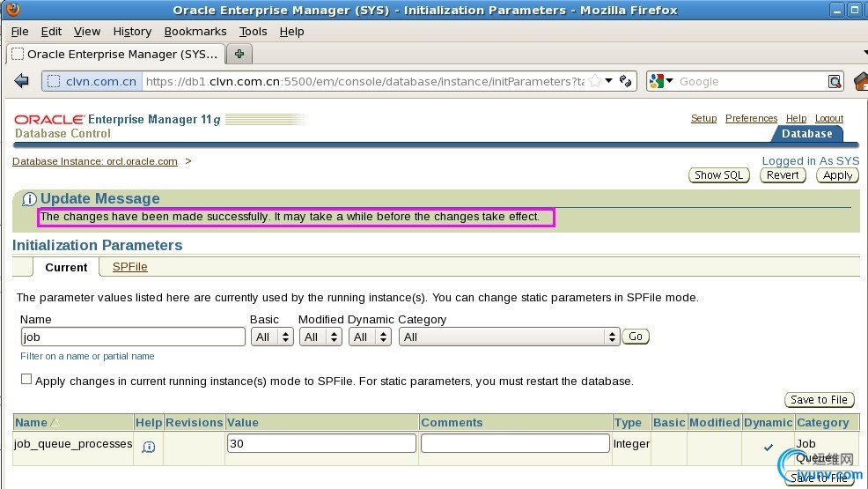Click the Database tab

coord(806,133)
